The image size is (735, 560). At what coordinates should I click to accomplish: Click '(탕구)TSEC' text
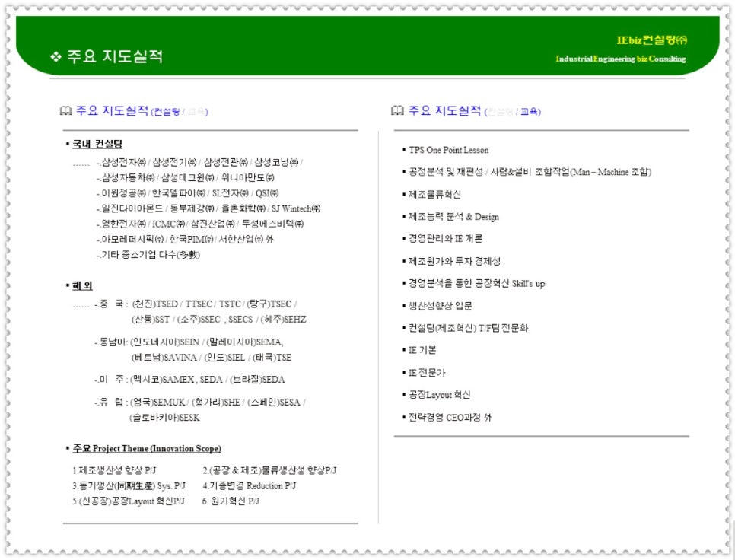click(x=269, y=304)
